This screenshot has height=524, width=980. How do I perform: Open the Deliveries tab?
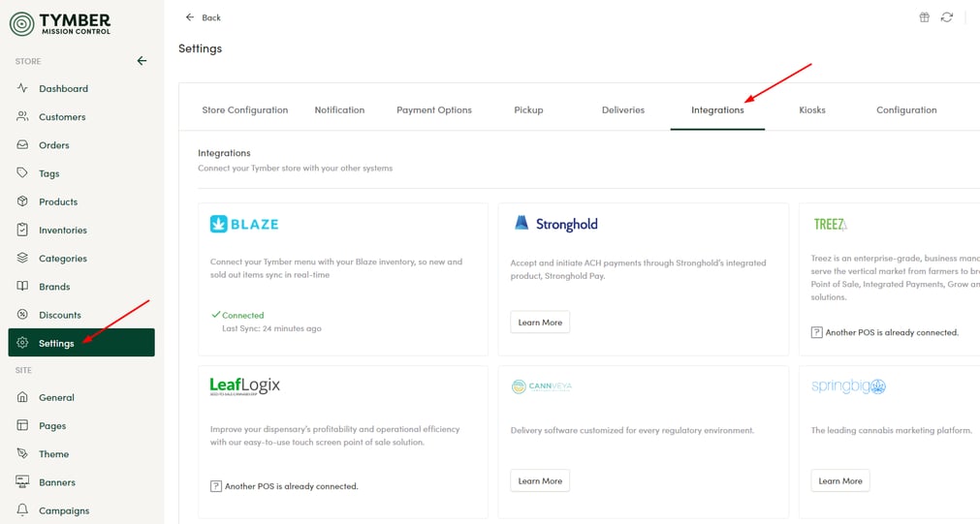[x=623, y=109]
